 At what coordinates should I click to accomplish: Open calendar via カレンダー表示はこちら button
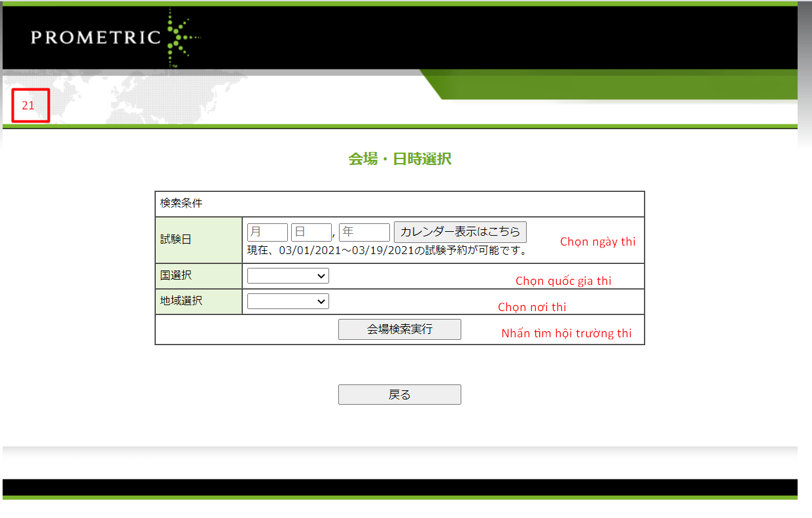pos(459,232)
